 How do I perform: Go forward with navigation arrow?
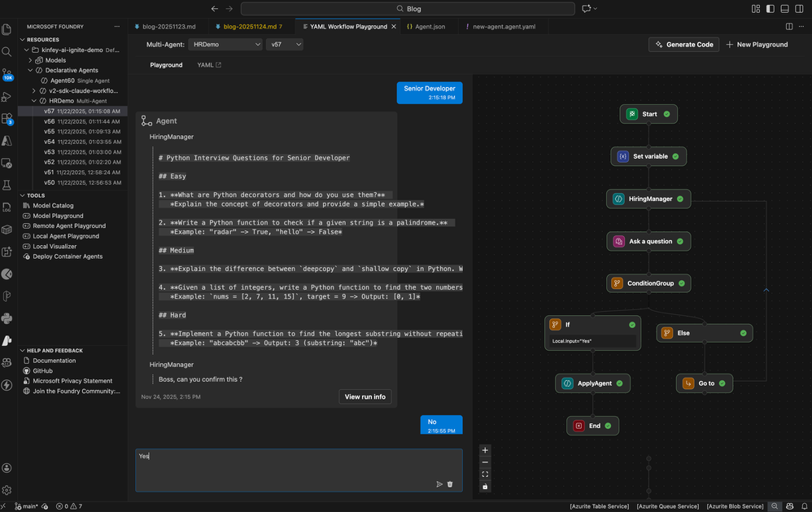(229, 9)
